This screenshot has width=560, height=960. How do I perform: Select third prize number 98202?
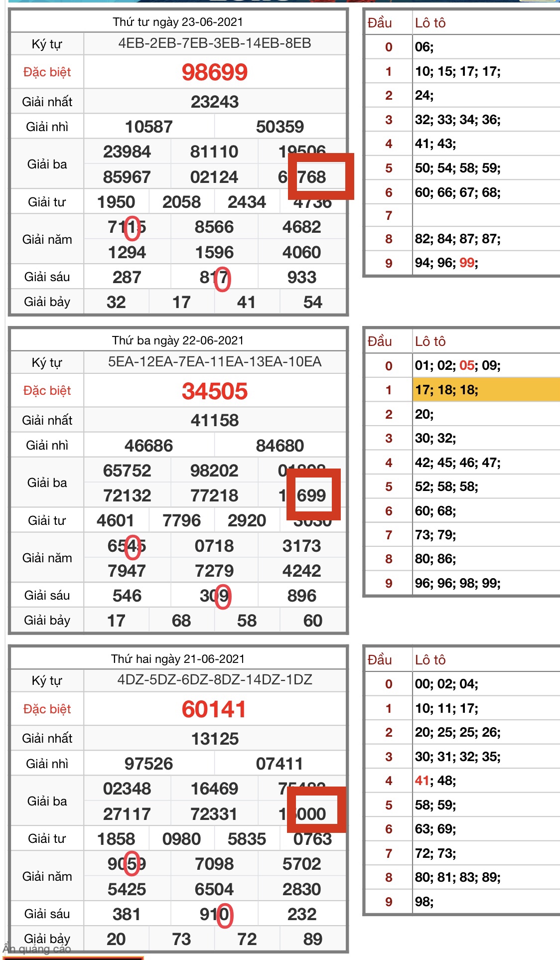click(x=214, y=471)
